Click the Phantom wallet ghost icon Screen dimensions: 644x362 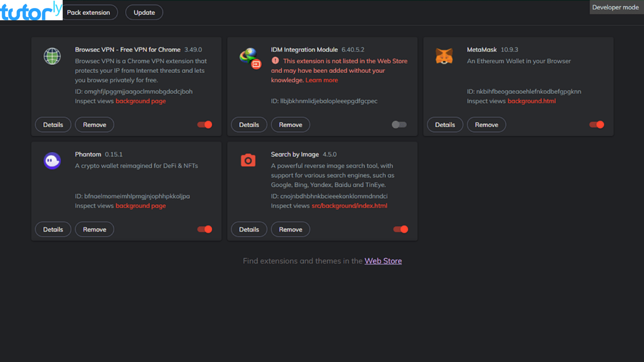pyautogui.click(x=52, y=161)
